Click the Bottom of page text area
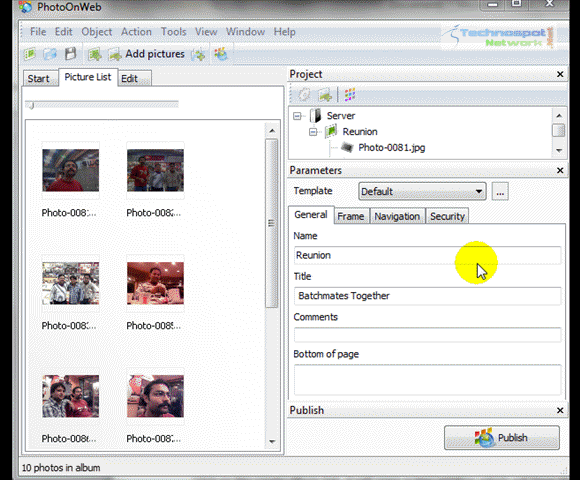Screen dimensions: 580x480 point(428,380)
